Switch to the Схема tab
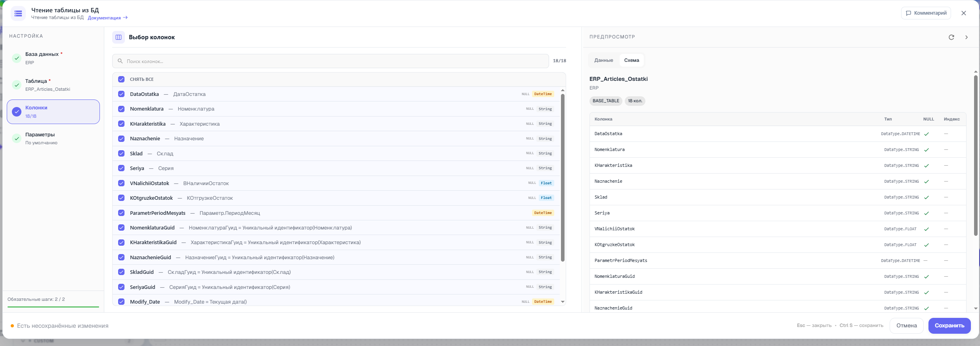The width and height of the screenshot is (980, 346). [632, 60]
